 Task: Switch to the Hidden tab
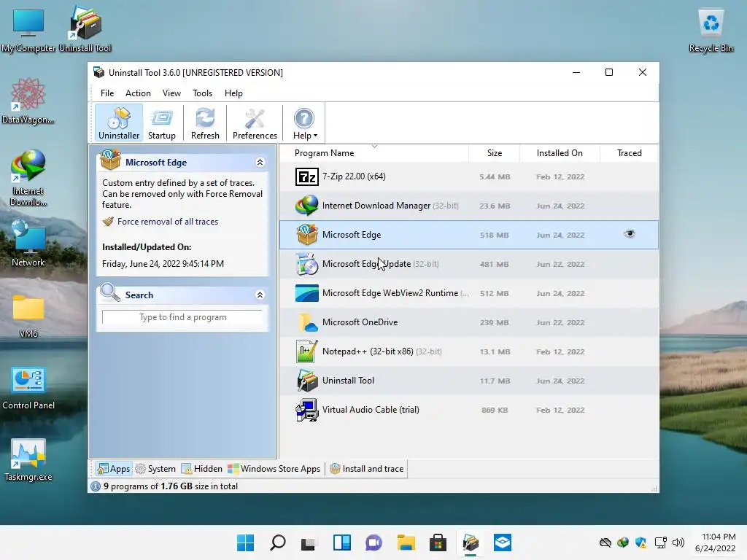[x=202, y=469]
